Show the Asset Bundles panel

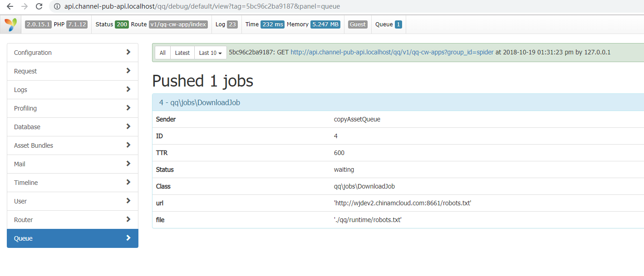pos(73,145)
